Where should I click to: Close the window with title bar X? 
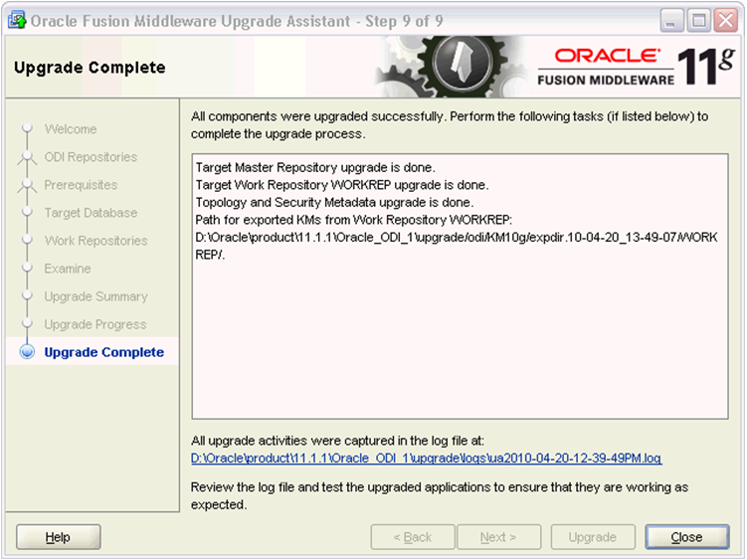coord(725,21)
